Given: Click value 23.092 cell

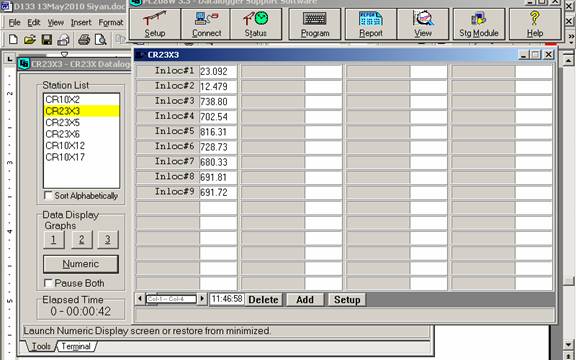Looking at the screenshot, I should [218, 71].
